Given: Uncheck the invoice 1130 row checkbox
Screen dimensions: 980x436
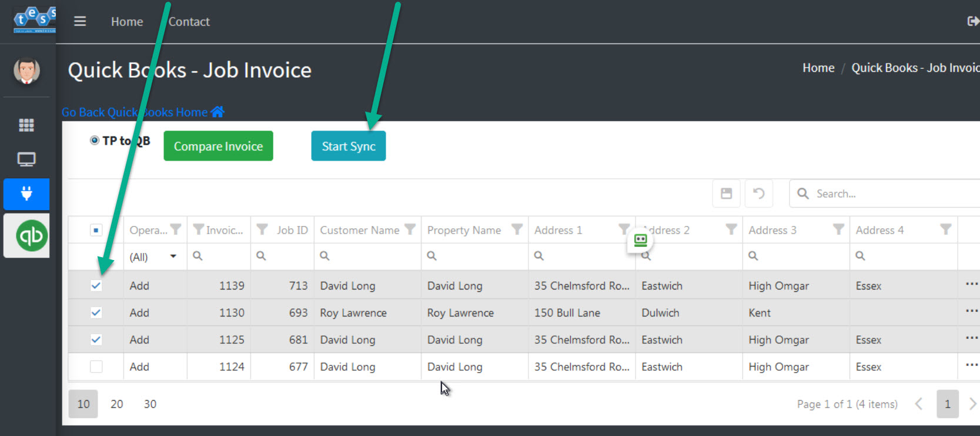Looking at the screenshot, I should (x=96, y=312).
